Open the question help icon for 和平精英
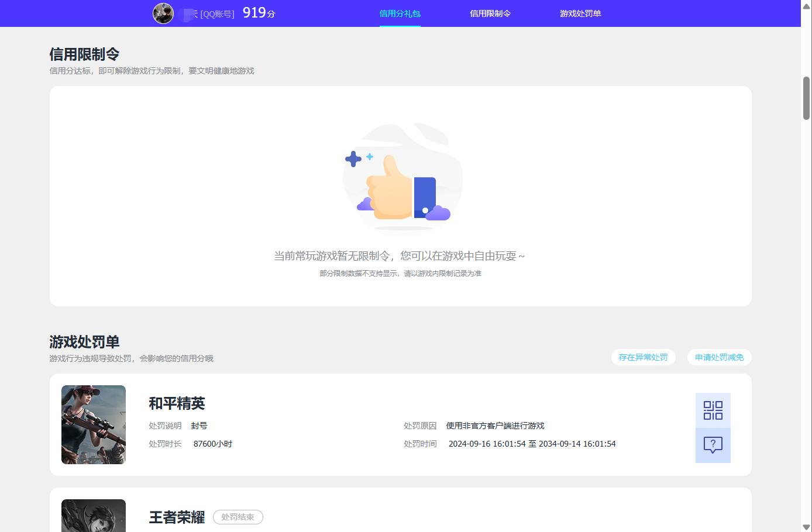This screenshot has width=812, height=532. (713, 445)
